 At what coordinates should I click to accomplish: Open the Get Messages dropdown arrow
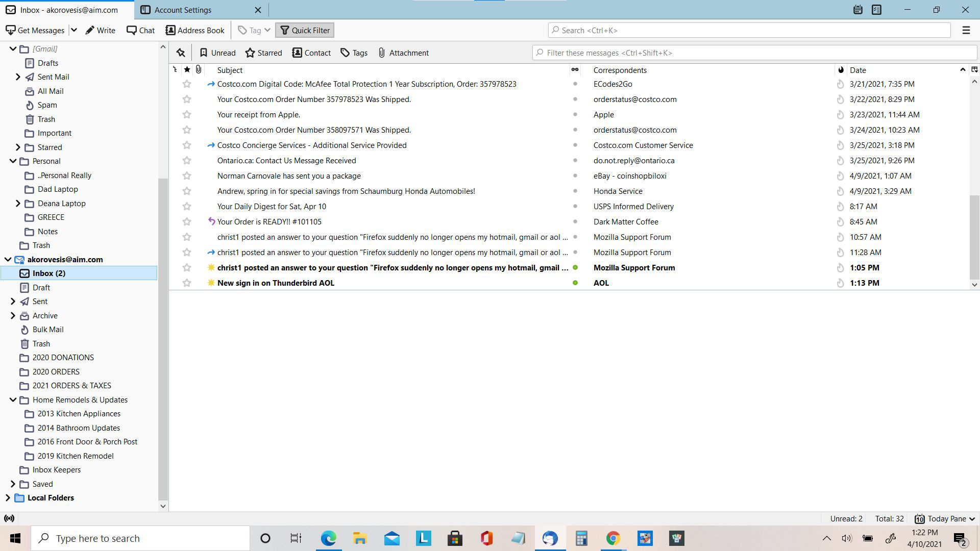pyautogui.click(x=74, y=30)
